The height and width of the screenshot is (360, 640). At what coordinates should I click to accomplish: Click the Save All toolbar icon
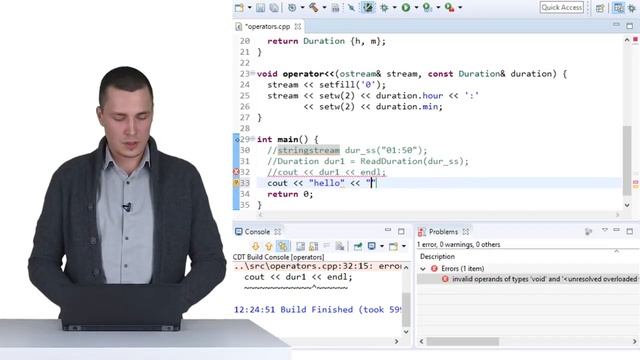click(x=274, y=7)
